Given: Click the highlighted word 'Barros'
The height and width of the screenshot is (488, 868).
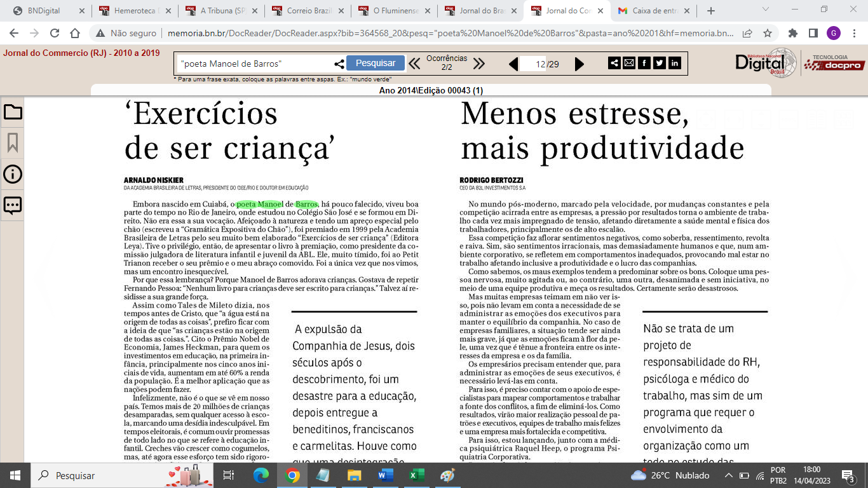Looking at the screenshot, I should 306,203.
